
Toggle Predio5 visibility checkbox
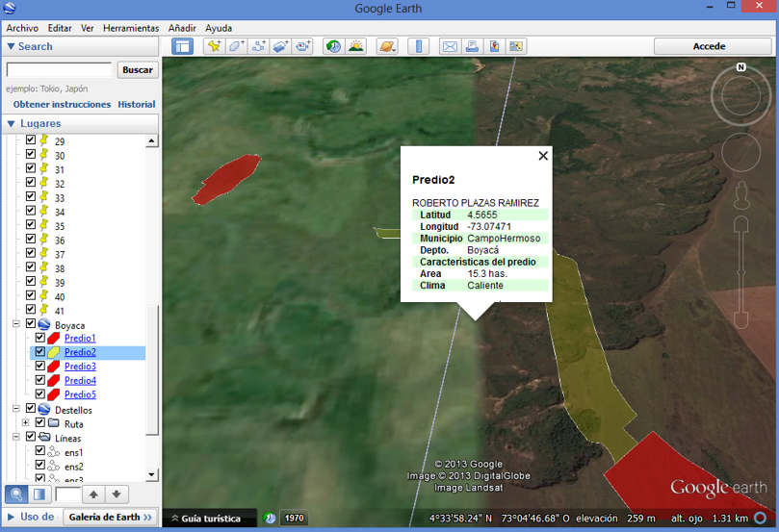pos(40,394)
